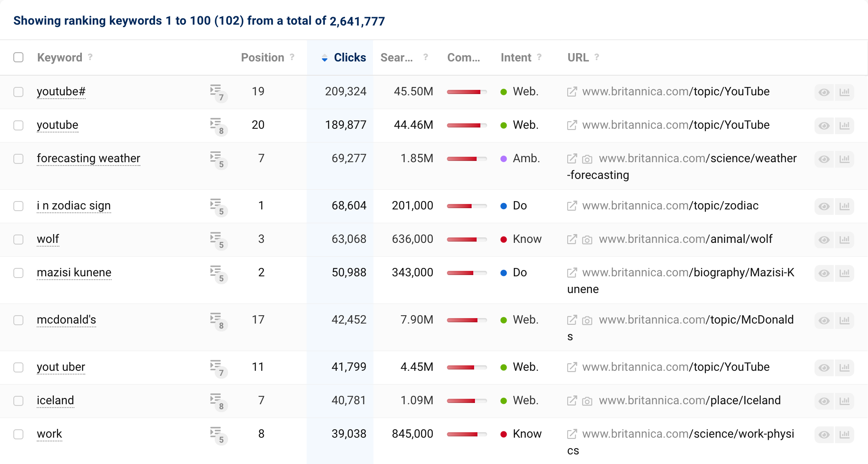Check the iceland row checkbox
Screen dimensions: 868x464
18,400
